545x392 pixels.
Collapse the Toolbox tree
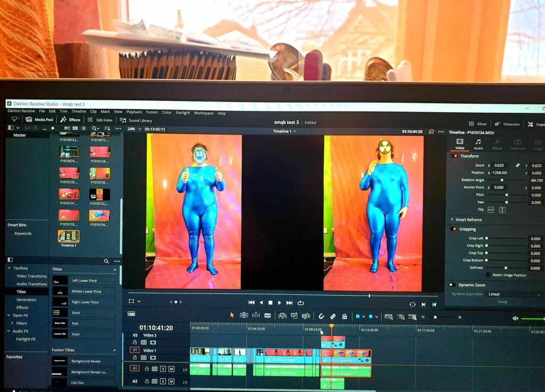pos(9,268)
